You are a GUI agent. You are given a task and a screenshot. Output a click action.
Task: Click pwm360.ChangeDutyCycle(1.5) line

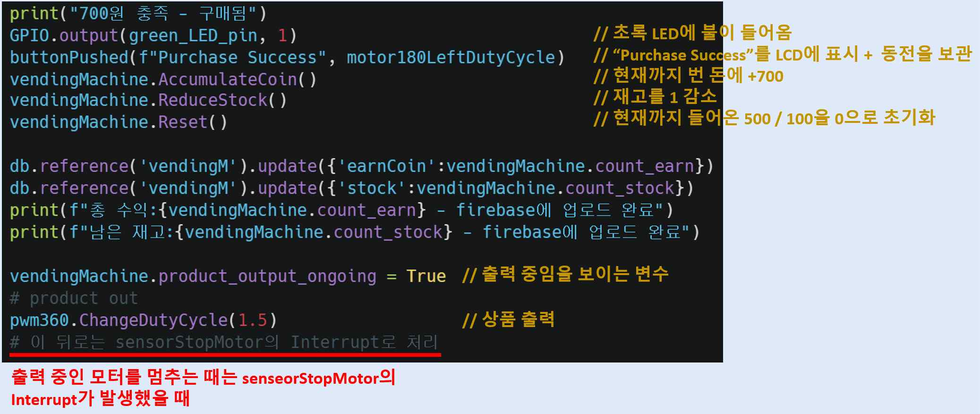(143, 320)
